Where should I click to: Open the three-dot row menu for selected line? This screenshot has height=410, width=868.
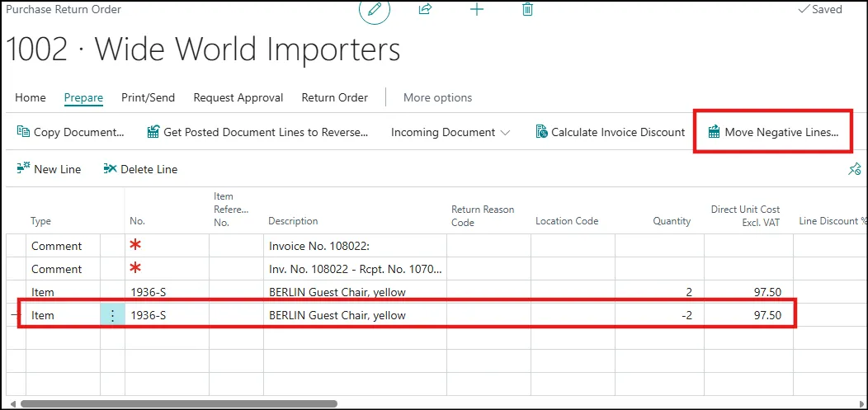pyautogui.click(x=112, y=315)
